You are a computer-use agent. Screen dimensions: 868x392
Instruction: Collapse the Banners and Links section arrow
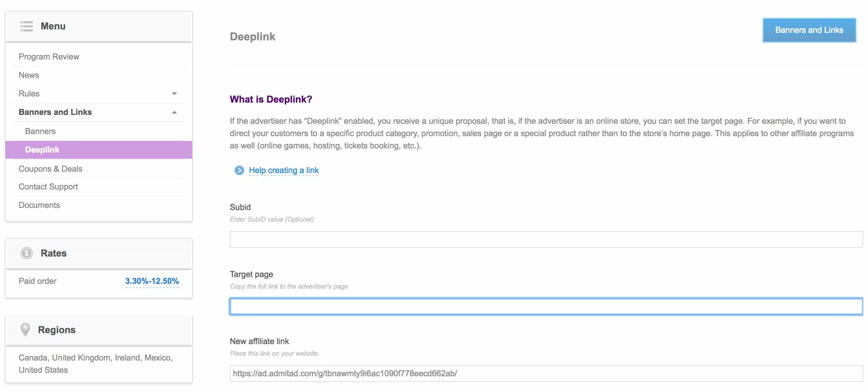click(174, 112)
